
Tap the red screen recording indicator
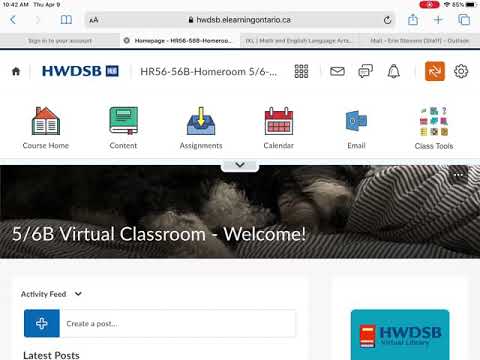429,5
